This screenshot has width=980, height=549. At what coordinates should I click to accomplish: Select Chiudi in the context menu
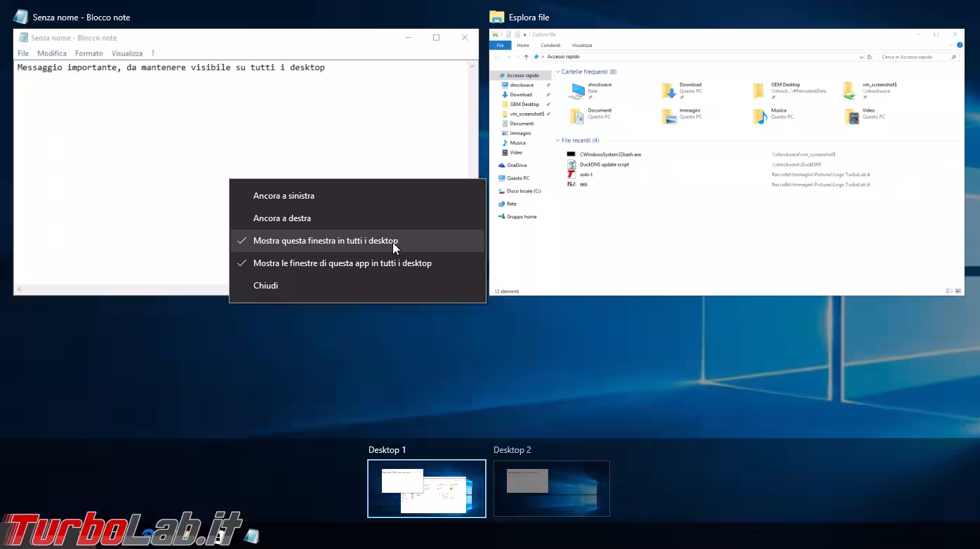coord(265,285)
